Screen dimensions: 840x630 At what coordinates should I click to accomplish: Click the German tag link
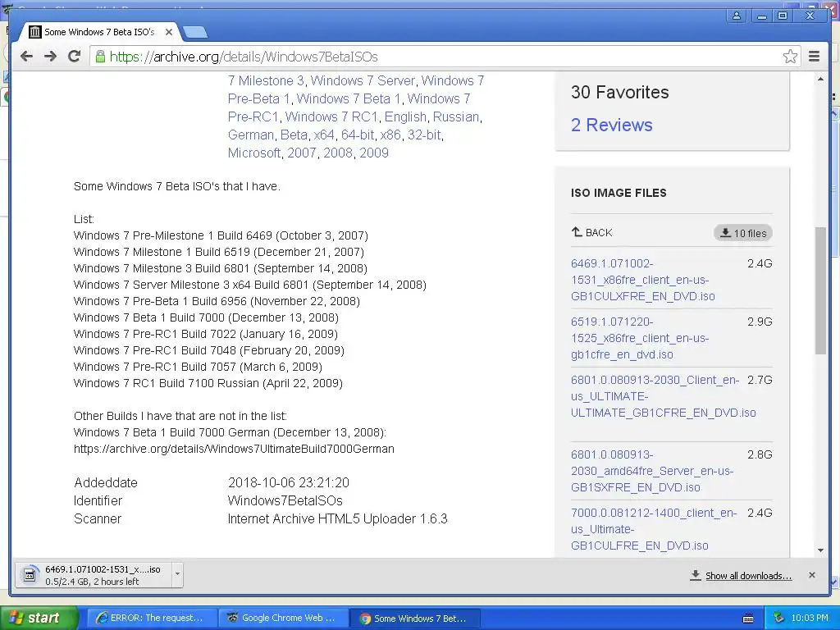pos(251,135)
